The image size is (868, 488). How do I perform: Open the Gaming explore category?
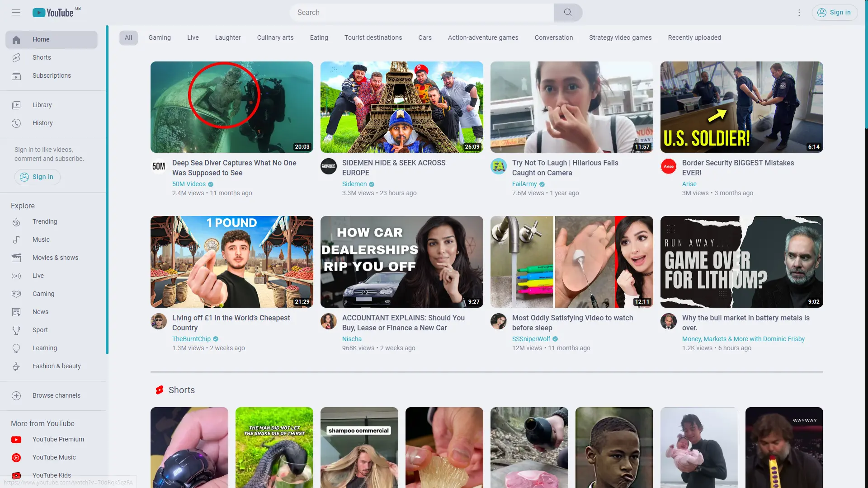[x=43, y=294]
